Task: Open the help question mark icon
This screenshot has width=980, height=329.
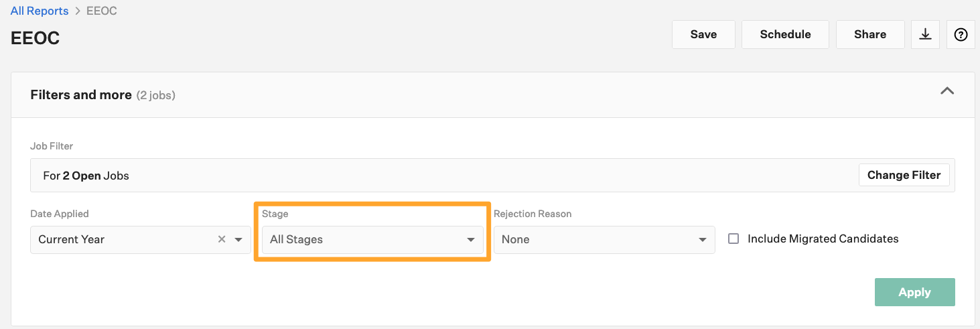Action: 961,35
